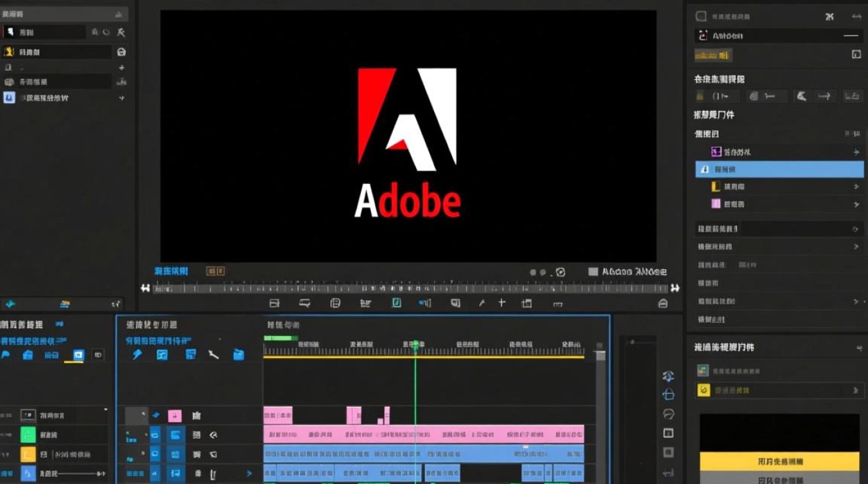
Task: Expand the purple-icon row using its right arrow
Action: pyautogui.click(x=856, y=152)
